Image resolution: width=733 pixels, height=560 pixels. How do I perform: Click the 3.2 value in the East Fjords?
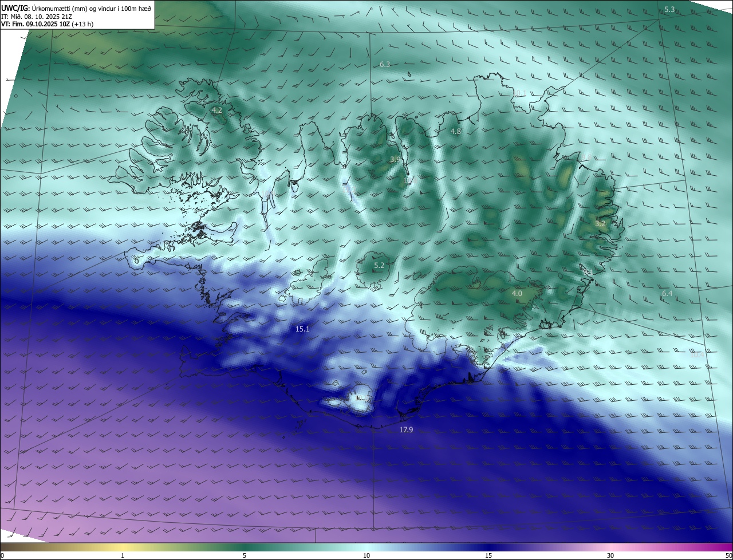(x=600, y=224)
